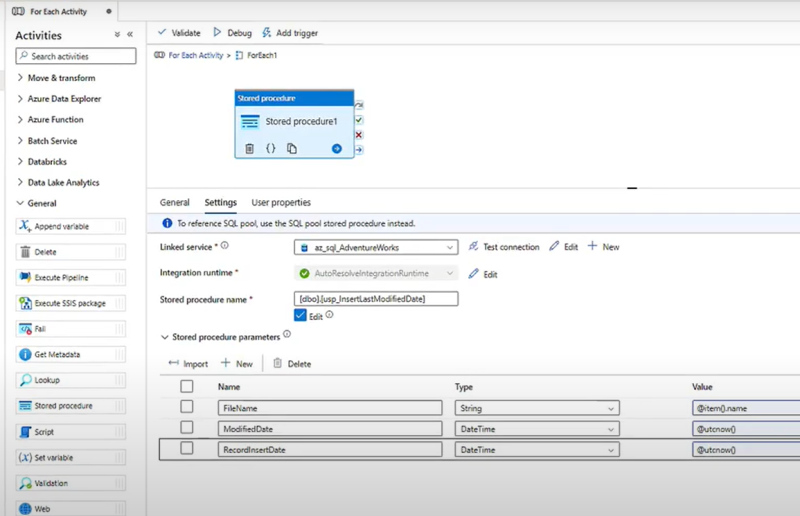Open the activity code view braces icon
Screen dimensions: 800x516
pyautogui.click(x=271, y=149)
